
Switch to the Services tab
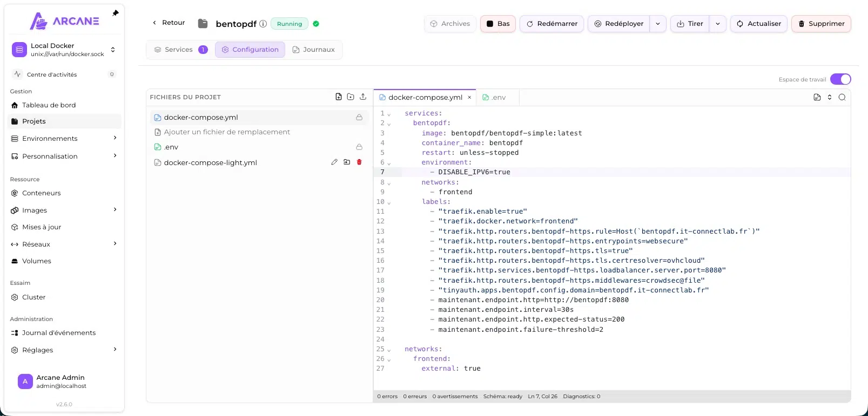click(x=180, y=50)
